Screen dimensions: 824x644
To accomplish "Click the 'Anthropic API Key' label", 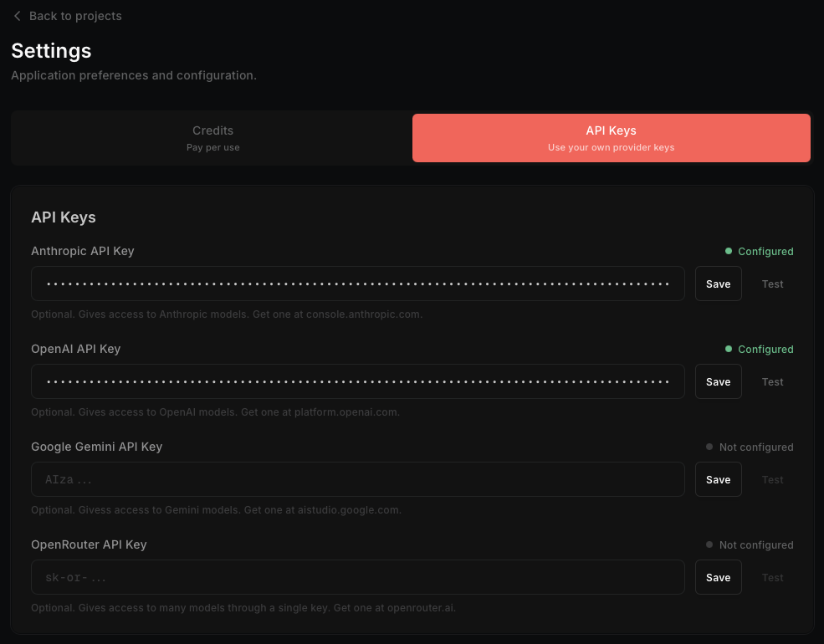I will click(x=83, y=251).
